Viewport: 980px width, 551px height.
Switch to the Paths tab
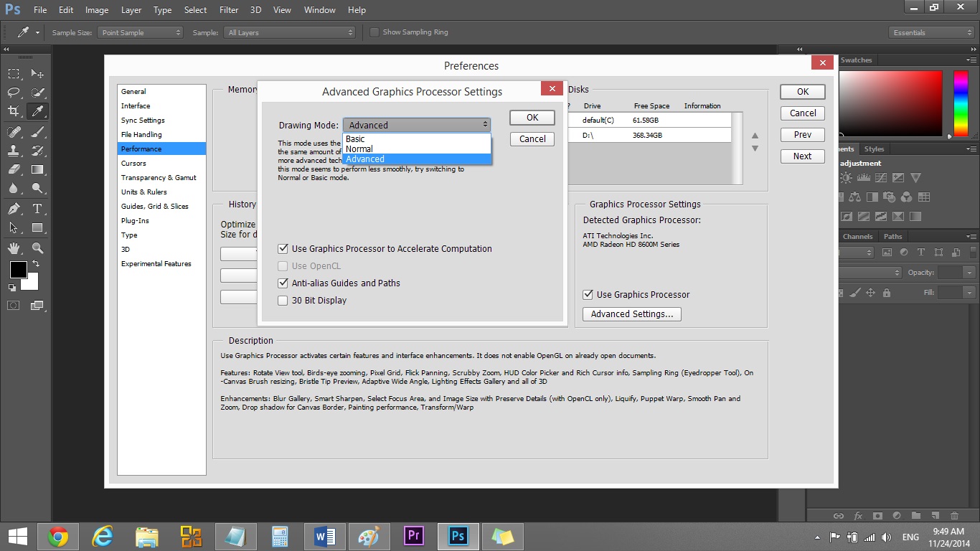[893, 237]
